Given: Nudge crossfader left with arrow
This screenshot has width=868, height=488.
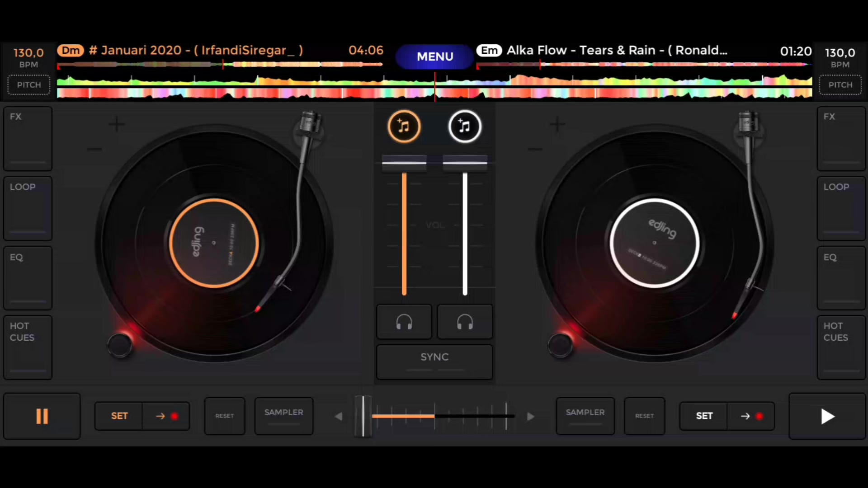Looking at the screenshot, I should pyautogui.click(x=339, y=416).
